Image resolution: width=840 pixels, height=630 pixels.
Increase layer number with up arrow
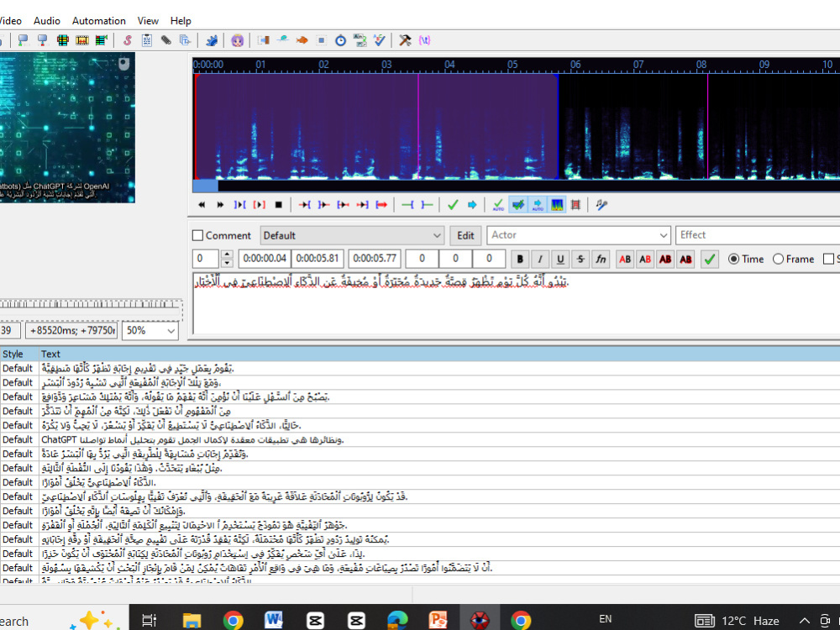coord(227,255)
